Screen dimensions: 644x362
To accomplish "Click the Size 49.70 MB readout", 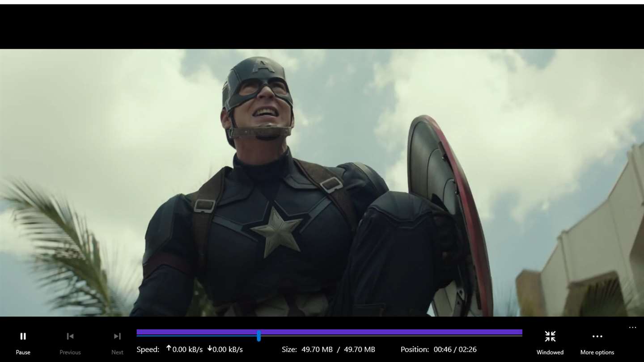I will (x=328, y=349).
